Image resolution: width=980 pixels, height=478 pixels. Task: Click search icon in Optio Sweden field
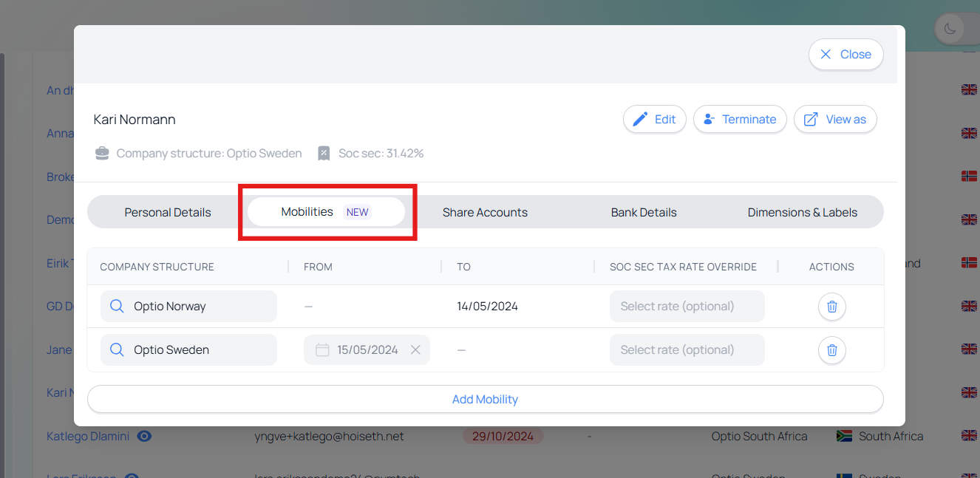[117, 350]
